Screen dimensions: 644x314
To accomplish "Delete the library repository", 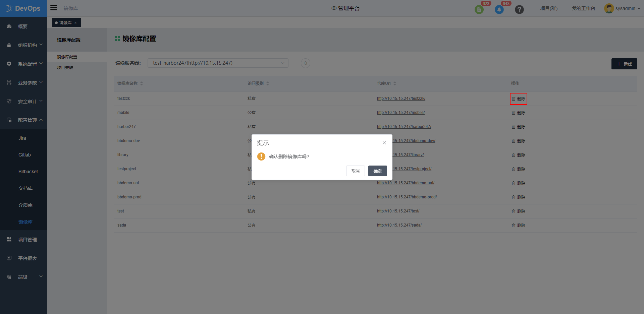I will pos(519,155).
